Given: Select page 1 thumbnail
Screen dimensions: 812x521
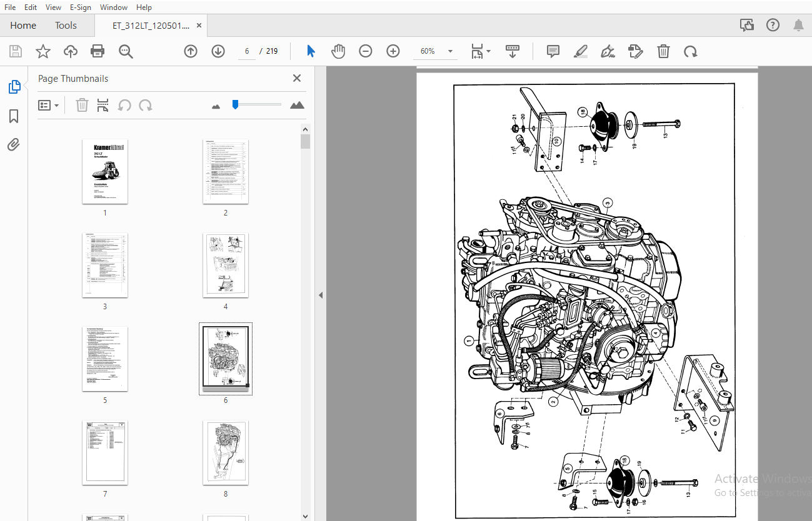Looking at the screenshot, I should [105, 172].
